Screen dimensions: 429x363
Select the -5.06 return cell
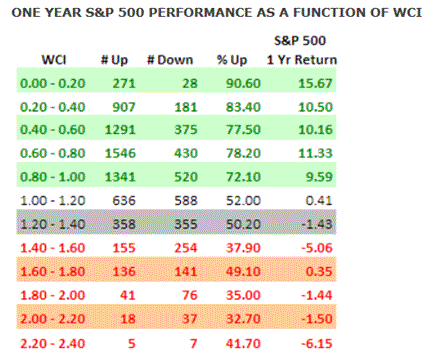tap(317, 248)
